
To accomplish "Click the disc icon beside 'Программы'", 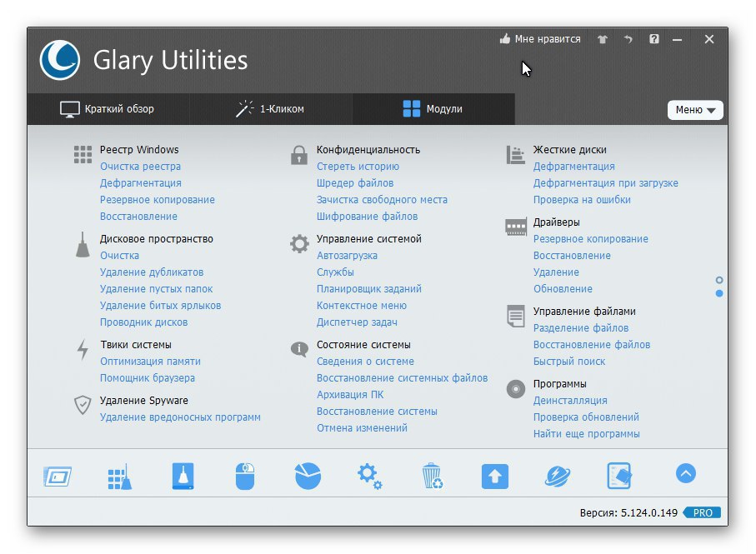I will (x=515, y=389).
